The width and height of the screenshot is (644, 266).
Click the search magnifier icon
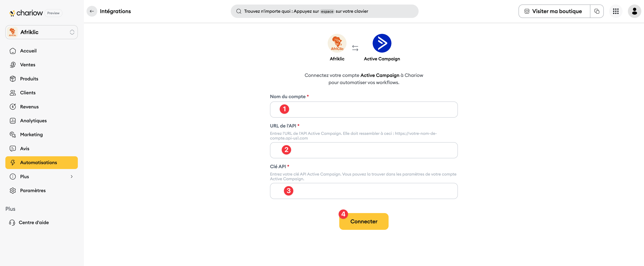239,11
